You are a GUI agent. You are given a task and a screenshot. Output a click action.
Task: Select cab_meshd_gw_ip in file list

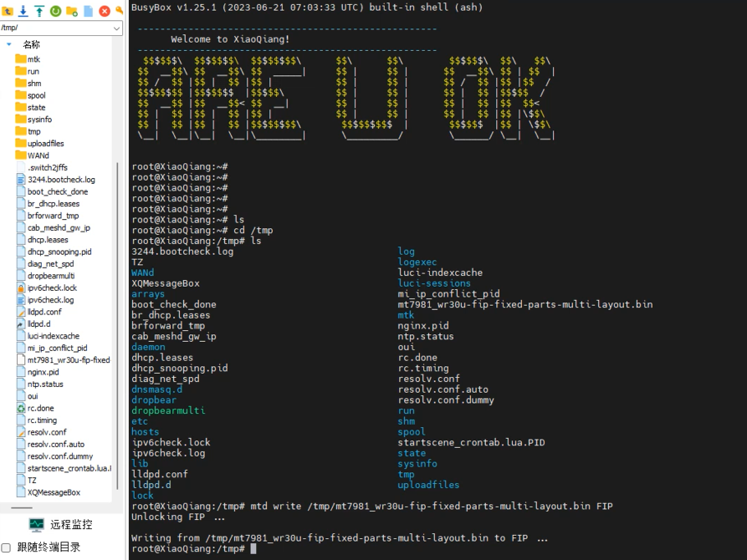click(59, 227)
